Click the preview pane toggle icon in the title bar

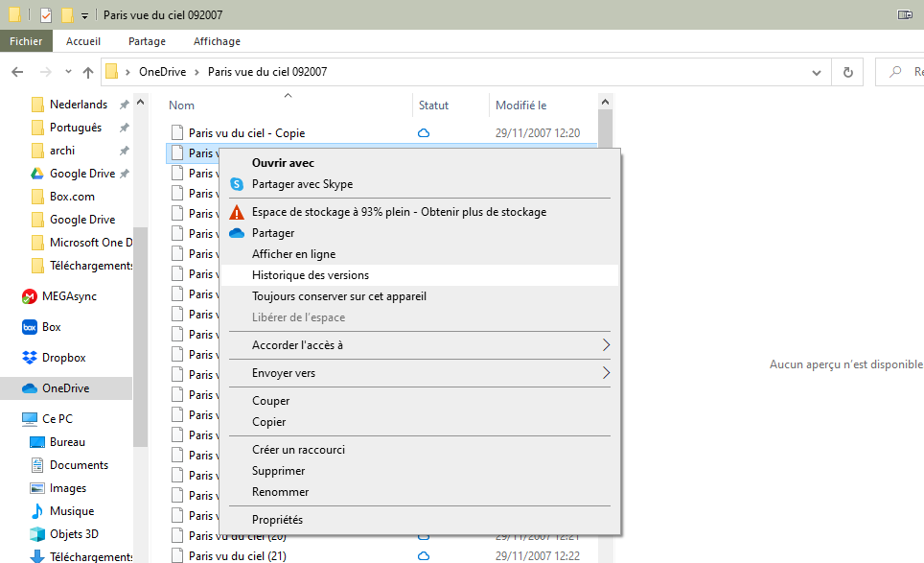click(x=905, y=14)
